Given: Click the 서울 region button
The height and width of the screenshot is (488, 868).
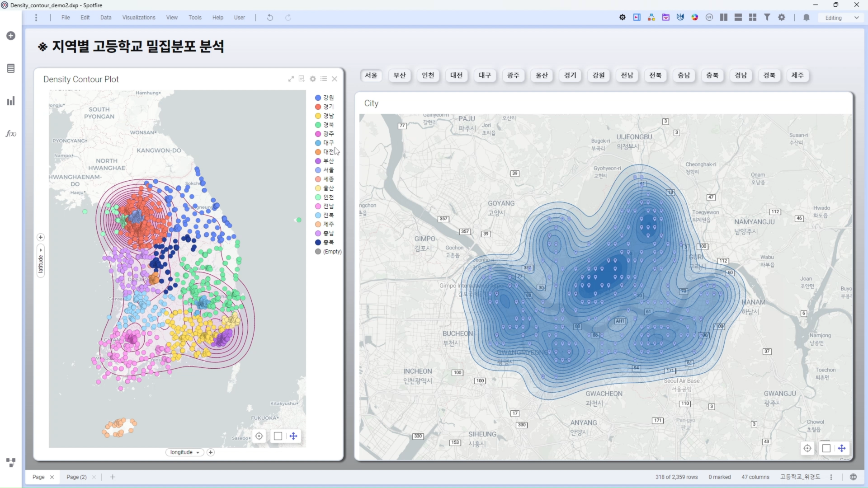Looking at the screenshot, I should 371,75.
